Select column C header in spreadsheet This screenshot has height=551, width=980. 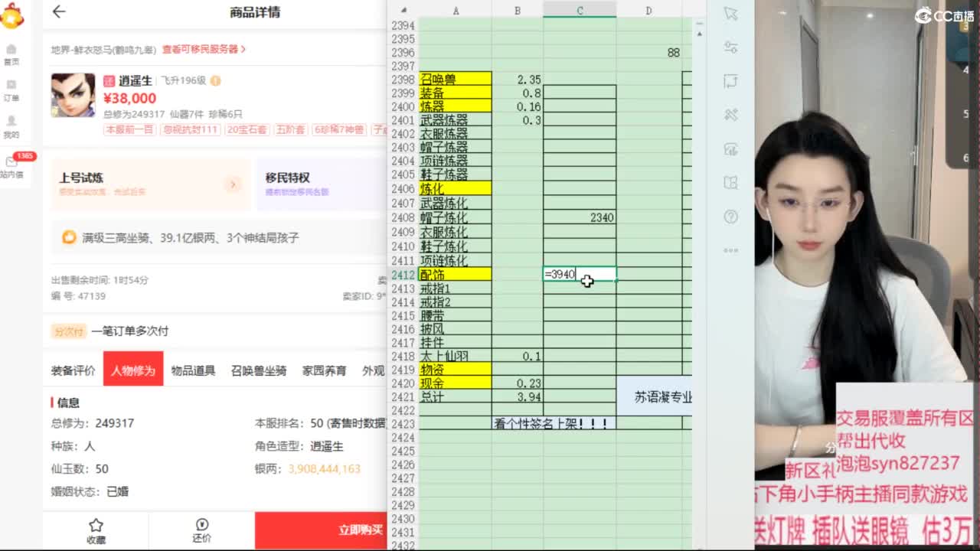pos(580,10)
